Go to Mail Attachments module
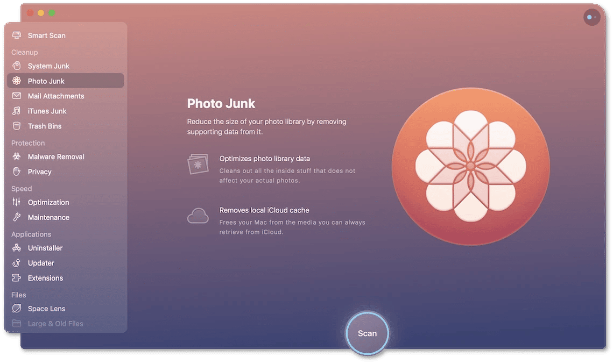The height and width of the screenshot is (364, 613). [56, 96]
